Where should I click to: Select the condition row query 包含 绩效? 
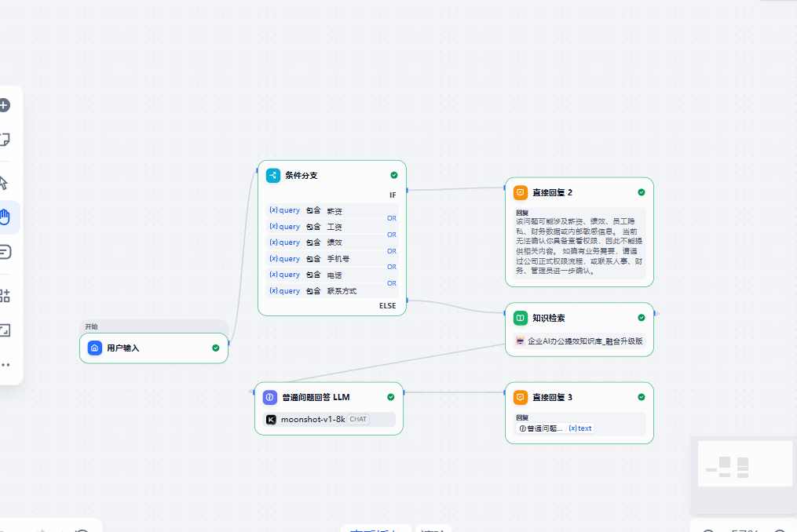(332, 242)
